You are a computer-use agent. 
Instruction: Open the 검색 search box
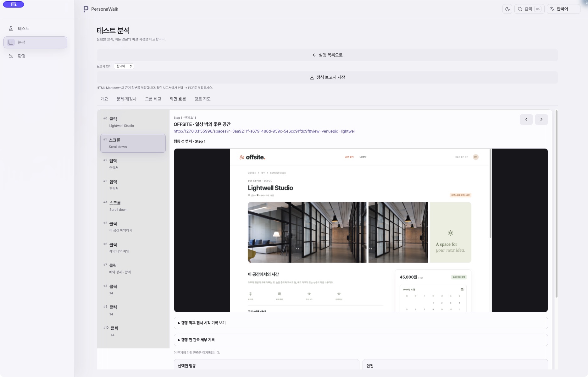point(529,9)
